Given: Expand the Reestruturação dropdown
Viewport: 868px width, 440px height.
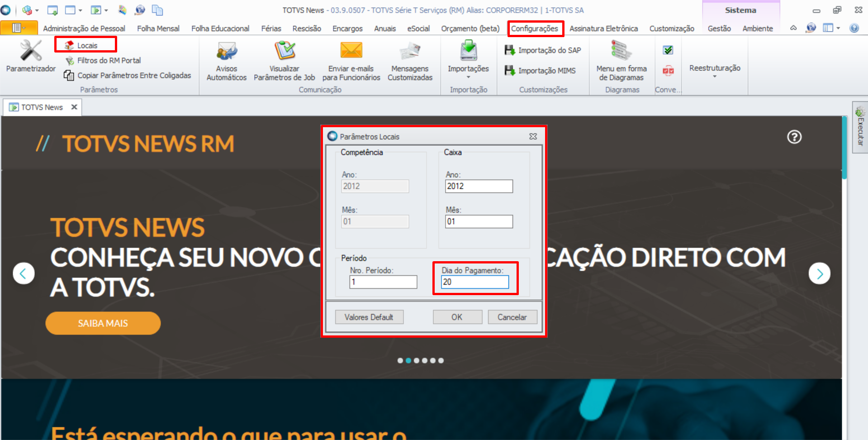Looking at the screenshot, I should [715, 71].
